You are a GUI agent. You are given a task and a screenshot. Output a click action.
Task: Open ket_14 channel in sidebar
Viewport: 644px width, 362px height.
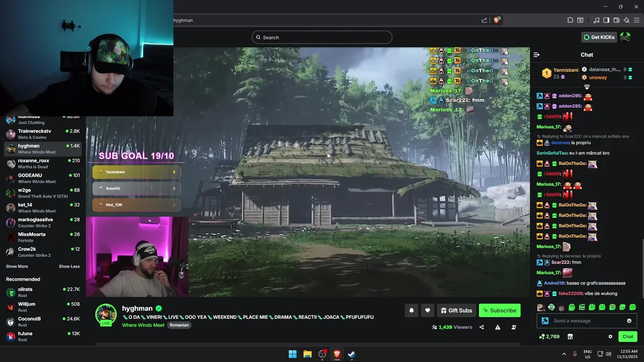43,208
